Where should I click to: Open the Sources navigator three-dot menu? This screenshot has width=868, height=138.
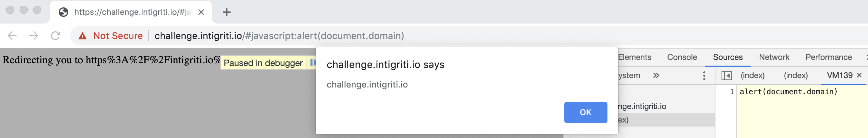coord(704,75)
